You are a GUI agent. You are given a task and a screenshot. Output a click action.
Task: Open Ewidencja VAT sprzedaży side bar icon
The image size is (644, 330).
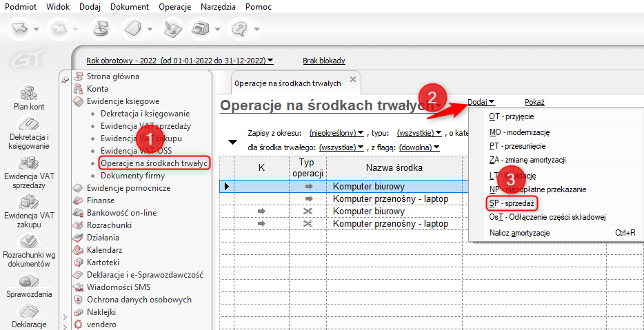(x=29, y=172)
